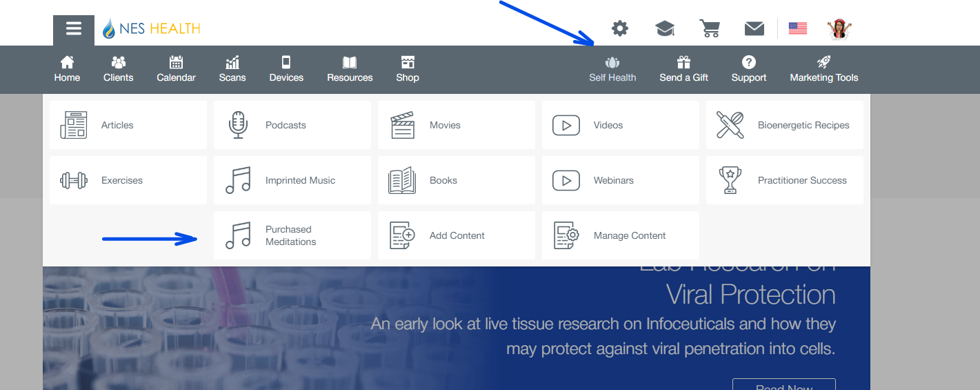Open the Clients menu item
The width and height of the screenshot is (980, 390).
pyautogui.click(x=118, y=69)
